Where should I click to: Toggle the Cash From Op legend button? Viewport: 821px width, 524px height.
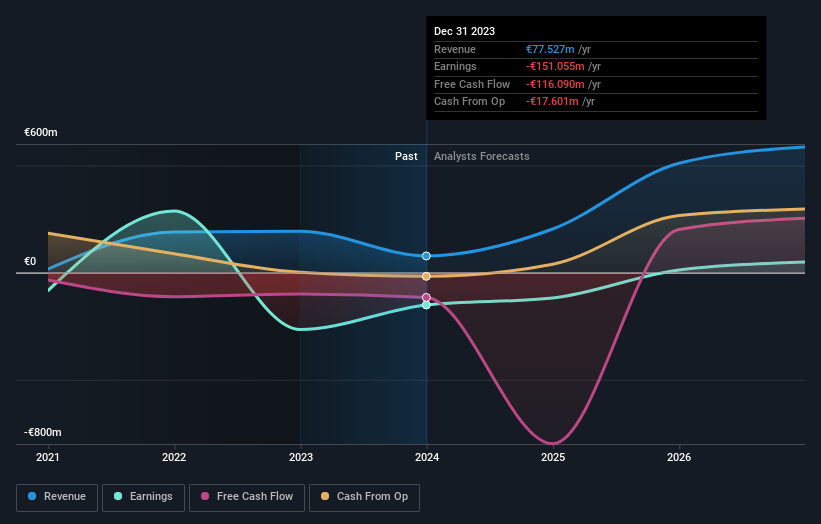364,497
